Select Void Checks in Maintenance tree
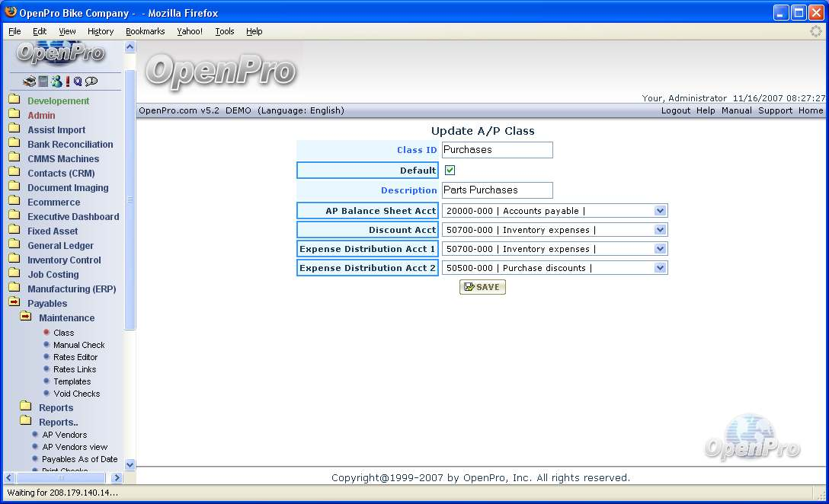Viewport: 829px width, 504px height. tap(76, 394)
